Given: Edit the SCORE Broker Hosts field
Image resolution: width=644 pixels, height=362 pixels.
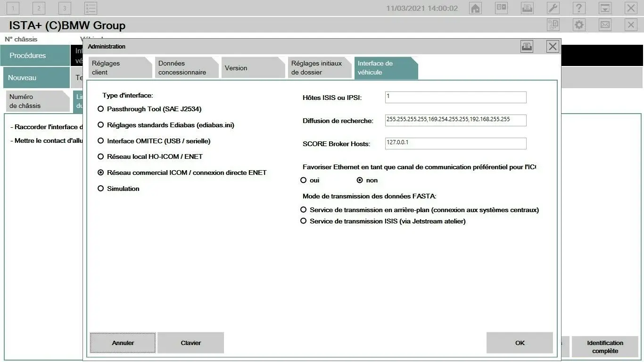Looking at the screenshot, I should click(x=455, y=143).
